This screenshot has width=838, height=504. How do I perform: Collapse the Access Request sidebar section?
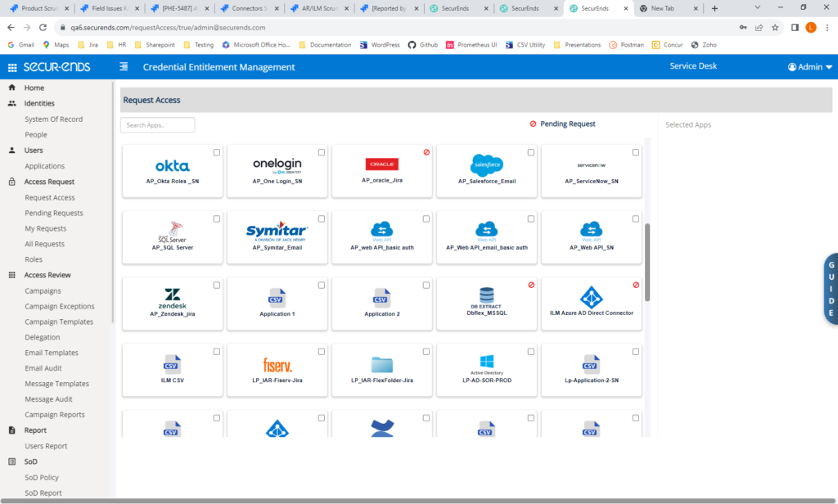click(x=49, y=182)
